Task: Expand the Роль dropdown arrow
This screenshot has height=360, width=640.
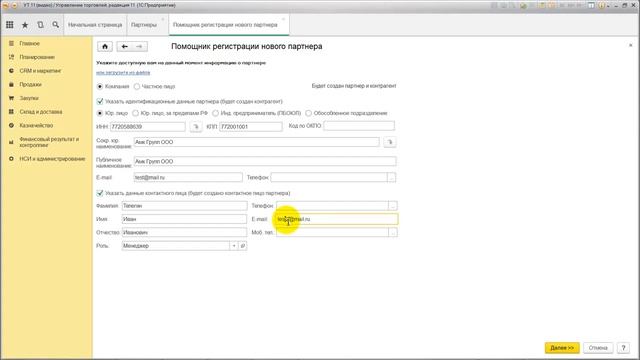Action: (x=234, y=246)
